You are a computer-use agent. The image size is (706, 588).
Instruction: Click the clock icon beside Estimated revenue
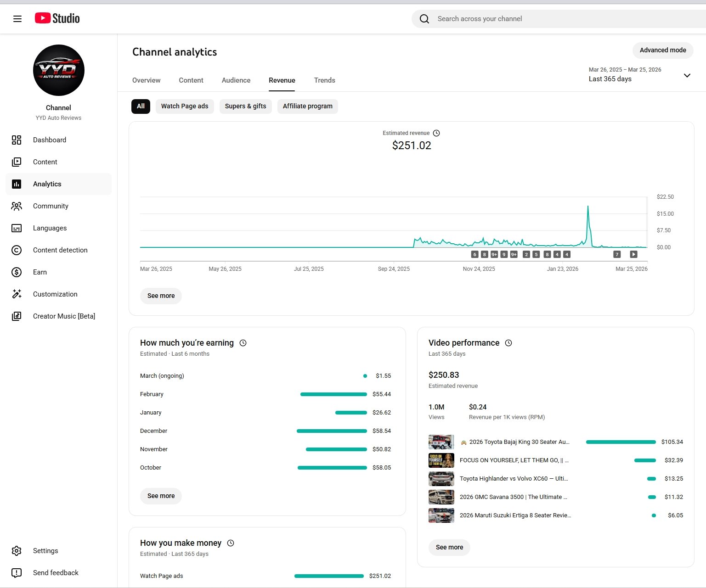coord(436,133)
